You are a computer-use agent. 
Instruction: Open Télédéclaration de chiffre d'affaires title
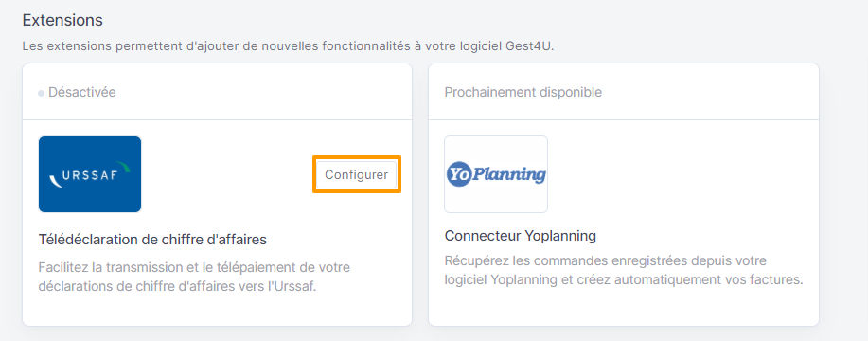pos(152,240)
